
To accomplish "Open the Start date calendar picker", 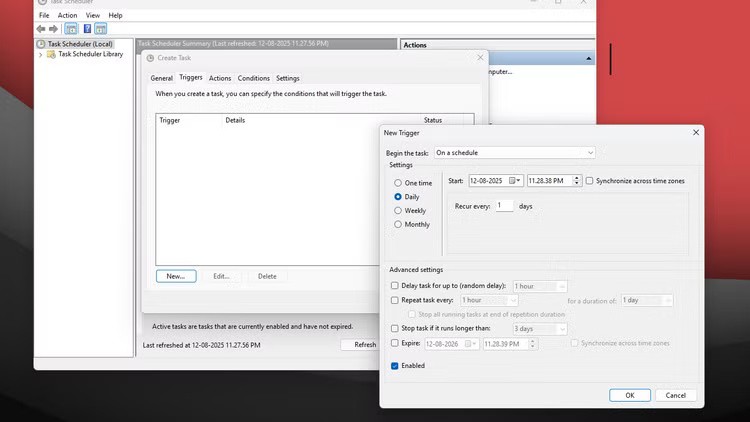I will point(515,181).
